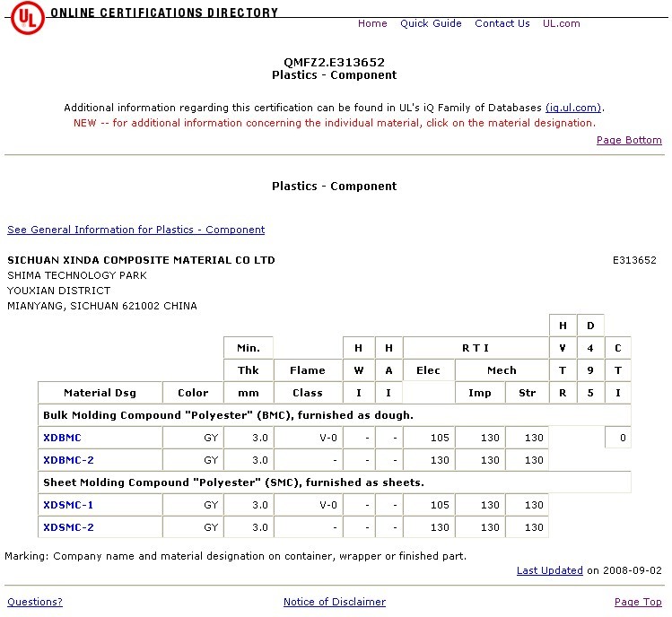Open the XDBMC material designation
Viewport: 672px width, 617px height.
coord(62,438)
